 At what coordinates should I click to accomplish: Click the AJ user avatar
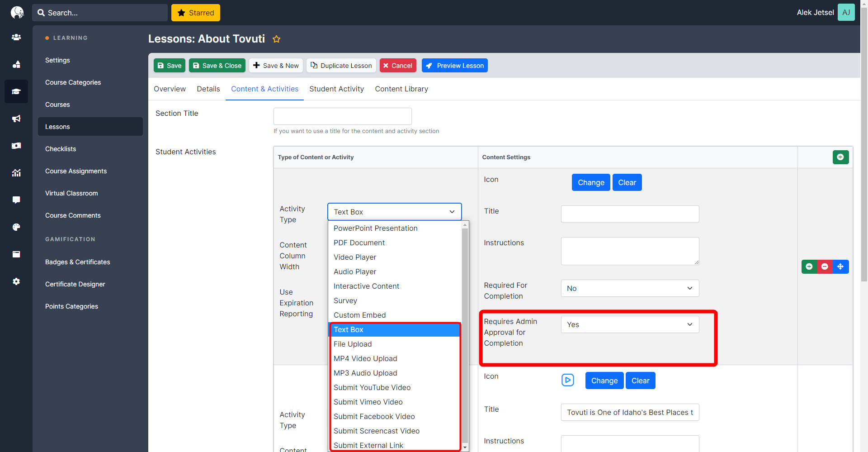[846, 12]
